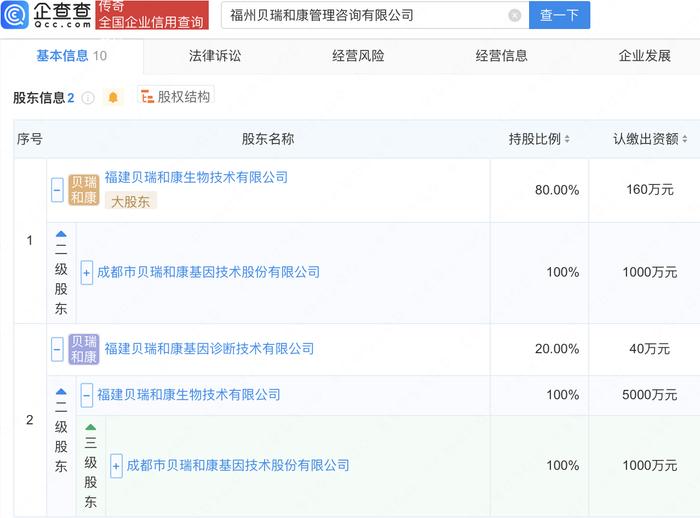The height and width of the screenshot is (518, 700).
Task: Collapse the 二级股东 blue arrow in row 1
Action: [x=61, y=234]
